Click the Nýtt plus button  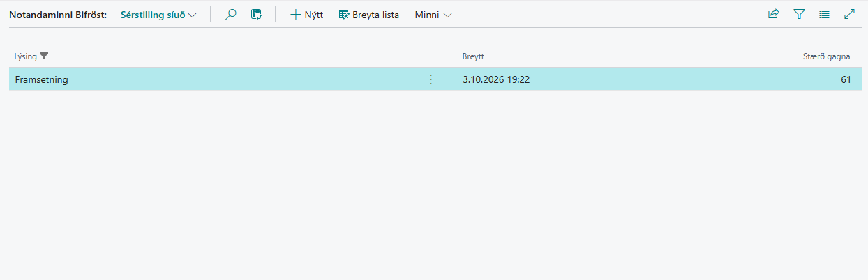coord(307,14)
